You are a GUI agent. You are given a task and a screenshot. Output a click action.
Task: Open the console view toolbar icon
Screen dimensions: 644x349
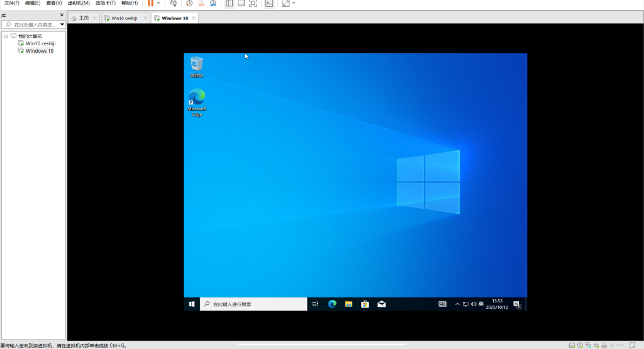(x=269, y=3)
